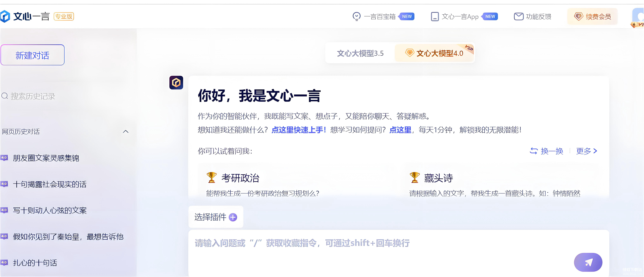Click the swap arrows icon for 换一换

[x=534, y=151]
